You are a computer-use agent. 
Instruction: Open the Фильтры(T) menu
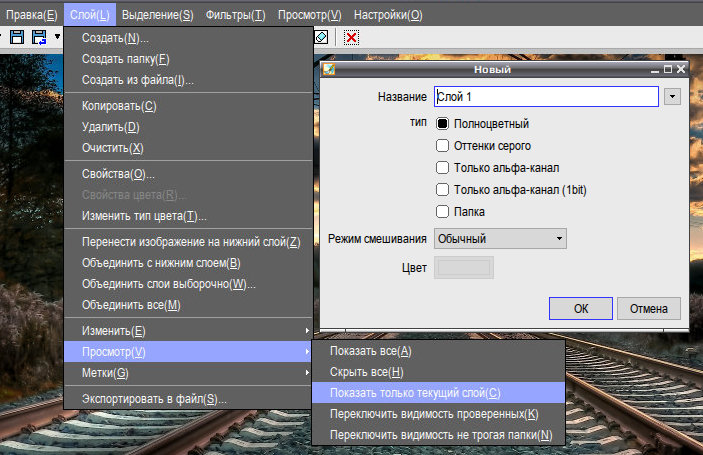point(235,15)
